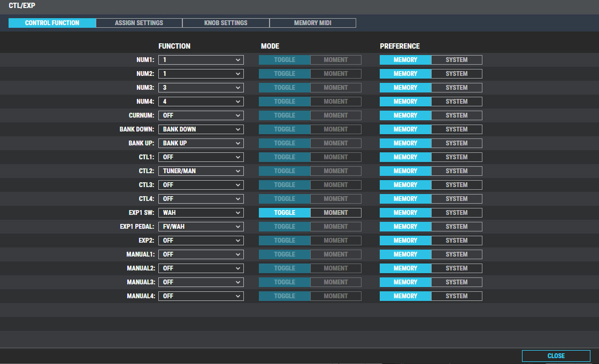Viewport: 599px width, 364px height.
Task: Change the CTL2 function from TUNER/MAN
Action: (201, 171)
